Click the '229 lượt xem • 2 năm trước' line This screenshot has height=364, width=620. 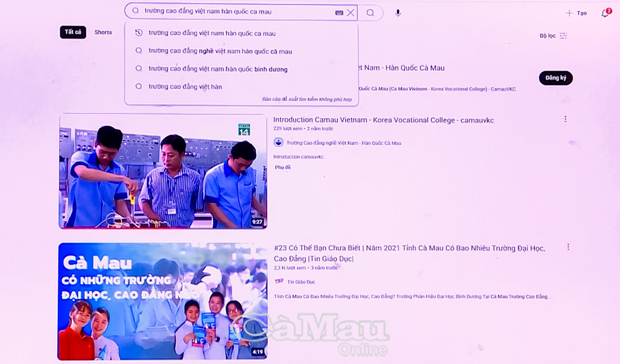[x=303, y=128]
